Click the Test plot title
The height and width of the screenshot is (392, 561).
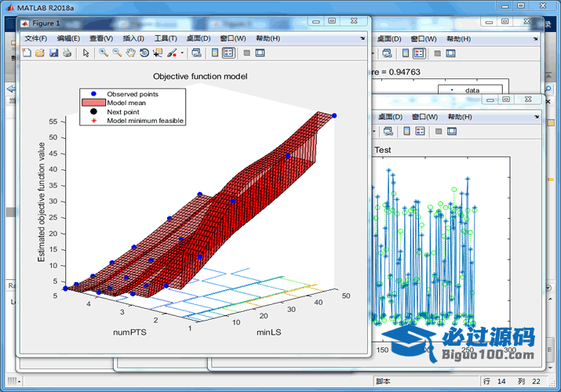pyautogui.click(x=382, y=150)
